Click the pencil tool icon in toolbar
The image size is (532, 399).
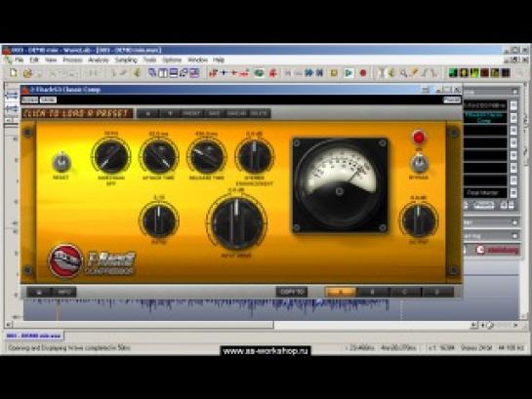point(414,73)
